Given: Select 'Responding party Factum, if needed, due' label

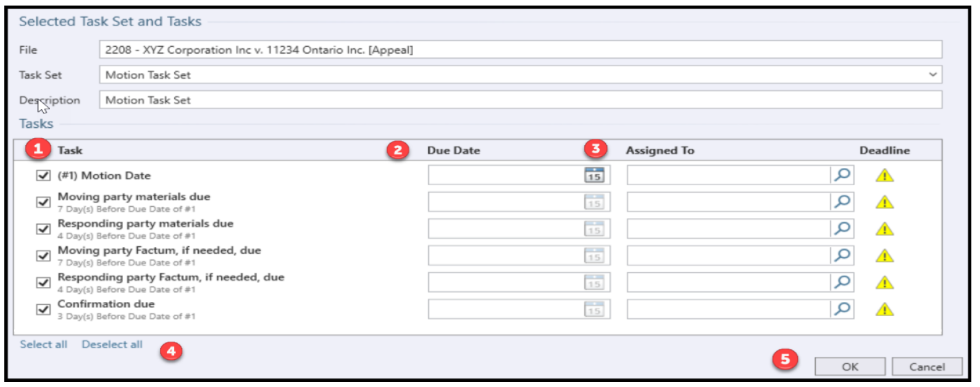Looking at the screenshot, I should pyautogui.click(x=171, y=277).
